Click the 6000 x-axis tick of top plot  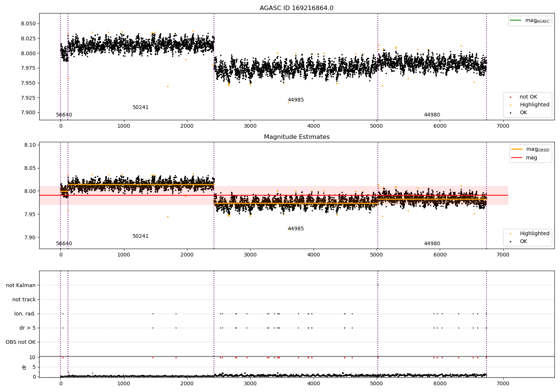click(x=440, y=126)
